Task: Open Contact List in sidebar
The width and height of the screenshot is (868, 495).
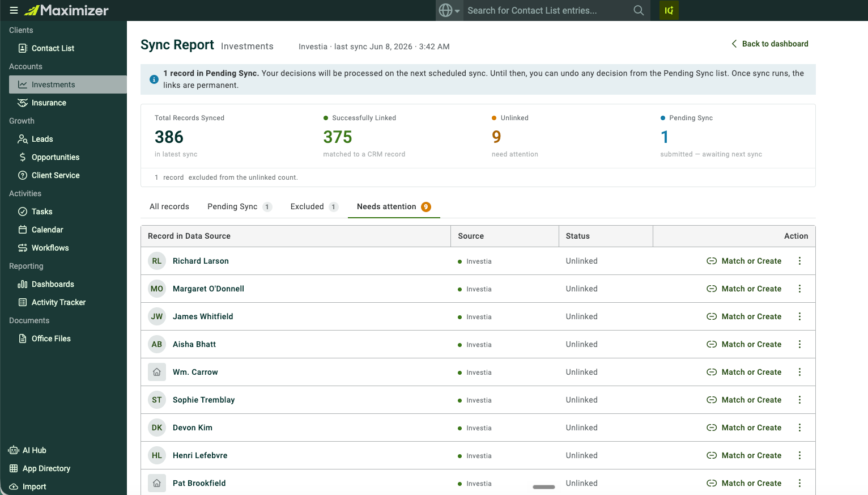Action: (68, 48)
